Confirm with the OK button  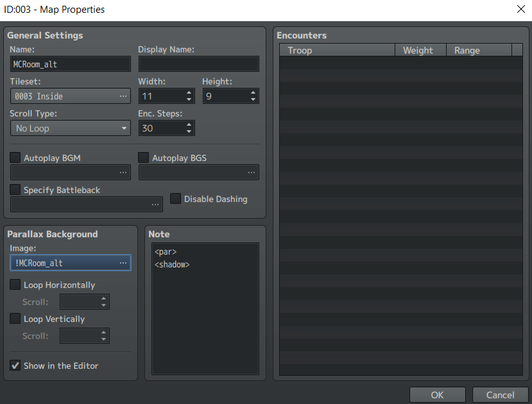437,395
